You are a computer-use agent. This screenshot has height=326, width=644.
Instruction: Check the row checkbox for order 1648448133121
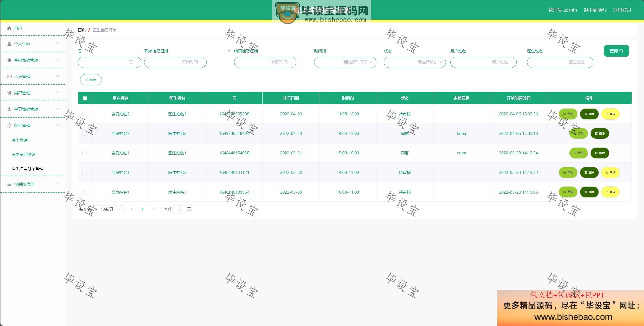click(x=84, y=173)
